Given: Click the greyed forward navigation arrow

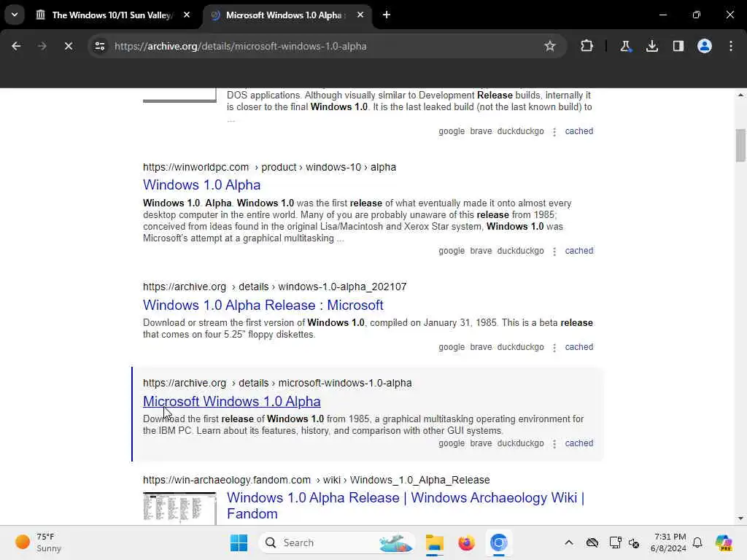Looking at the screenshot, I should coord(42,46).
